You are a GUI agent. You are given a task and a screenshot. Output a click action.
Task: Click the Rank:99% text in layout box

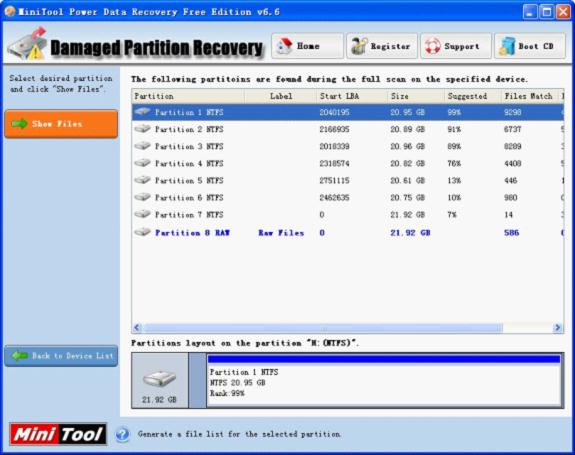click(x=227, y=393)
